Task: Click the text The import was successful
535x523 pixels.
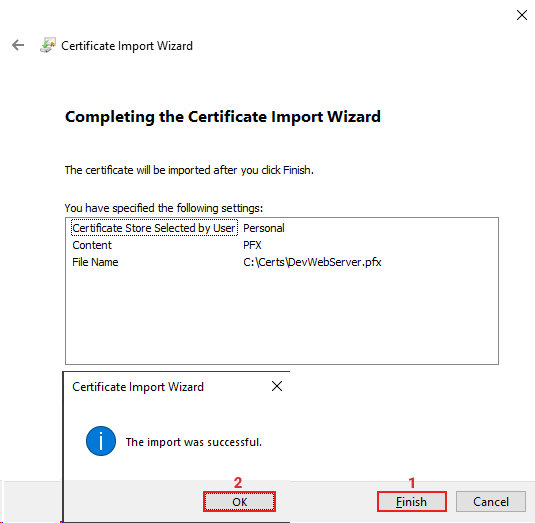Action: (193, 442)
